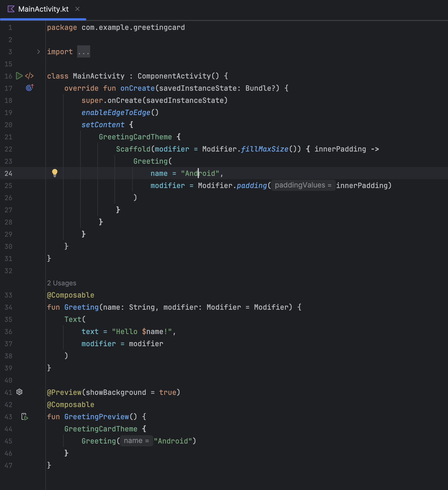
Task: Click the name inlay hint in GreetingPreview
Action: 136,441
